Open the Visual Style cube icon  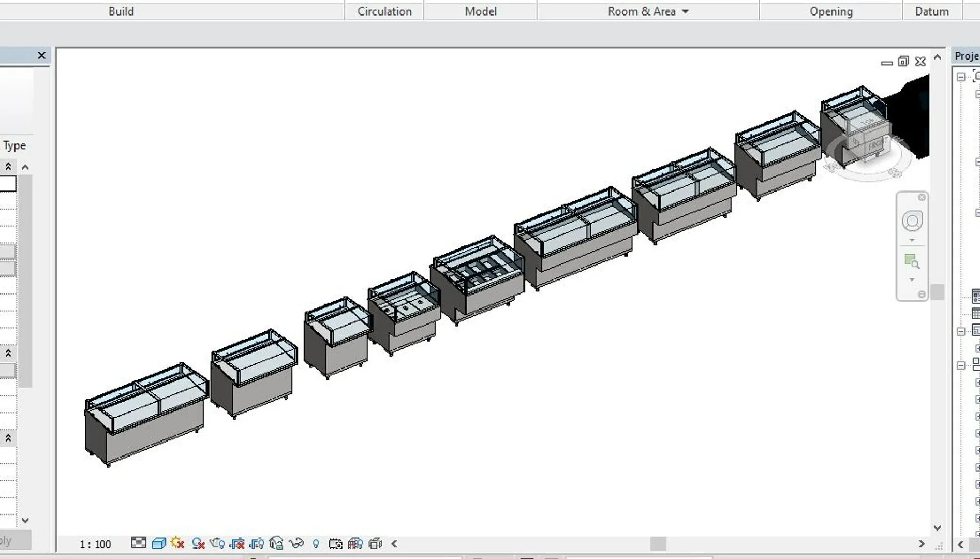(x=159, y=543)
